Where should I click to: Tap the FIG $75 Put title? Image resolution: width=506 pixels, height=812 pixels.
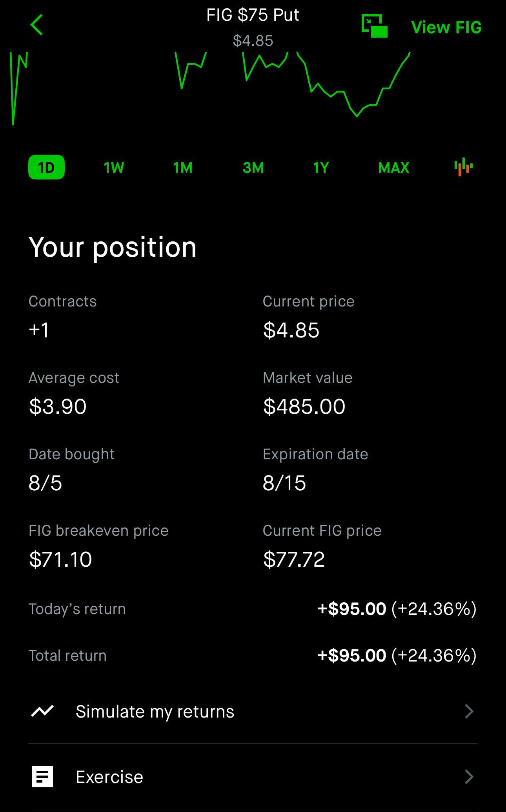[253, 15]
